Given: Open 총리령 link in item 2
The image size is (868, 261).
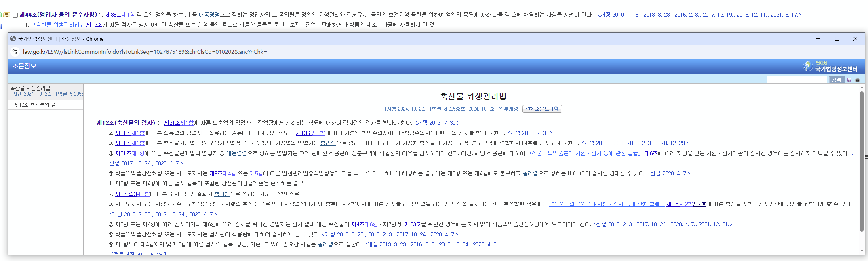Looking at the screenshot, I should [x=222, y=194].
